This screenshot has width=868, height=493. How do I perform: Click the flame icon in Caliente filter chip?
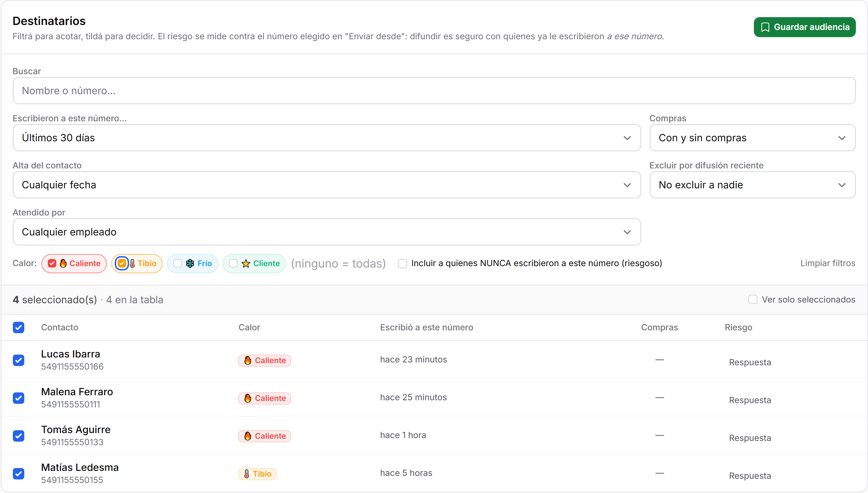tap(63, 263)
